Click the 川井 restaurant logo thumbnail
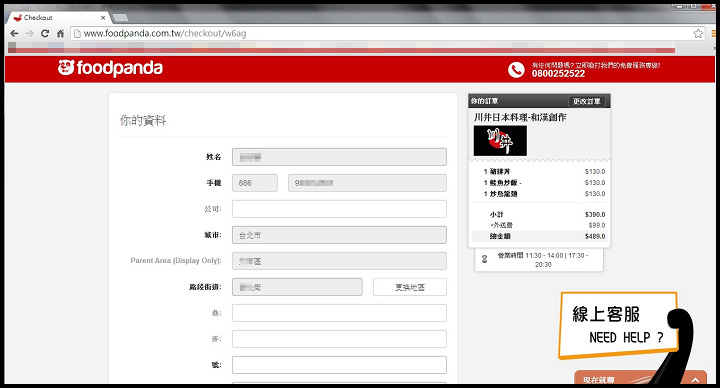 [500, 141]
